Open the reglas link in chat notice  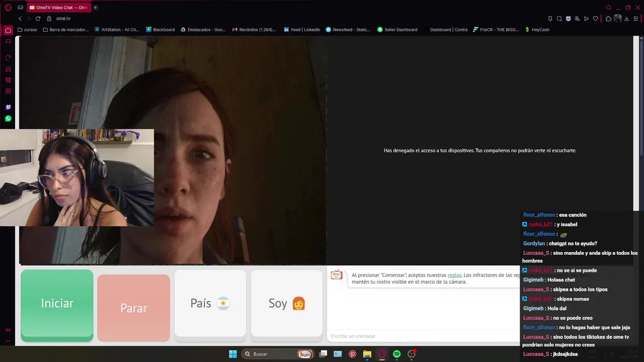click(454, 275)
